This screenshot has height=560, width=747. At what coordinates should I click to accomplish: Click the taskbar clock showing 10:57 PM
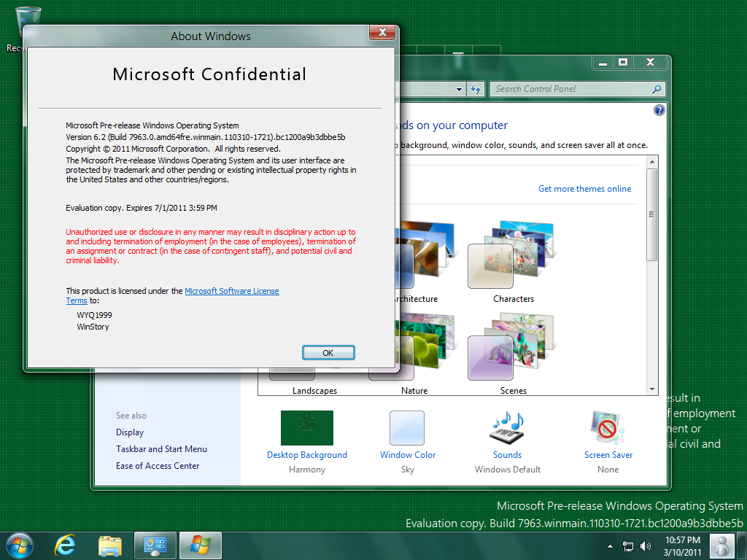[x=683, y=545]
